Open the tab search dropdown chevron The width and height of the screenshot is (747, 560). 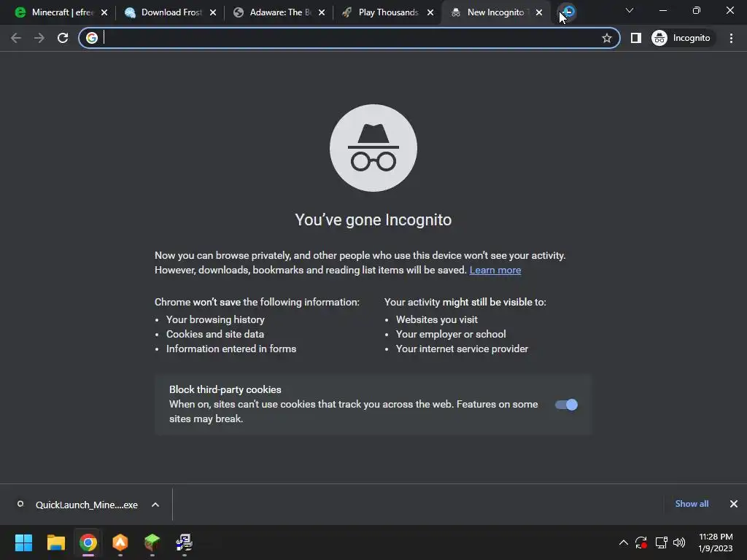pos(630,10)
